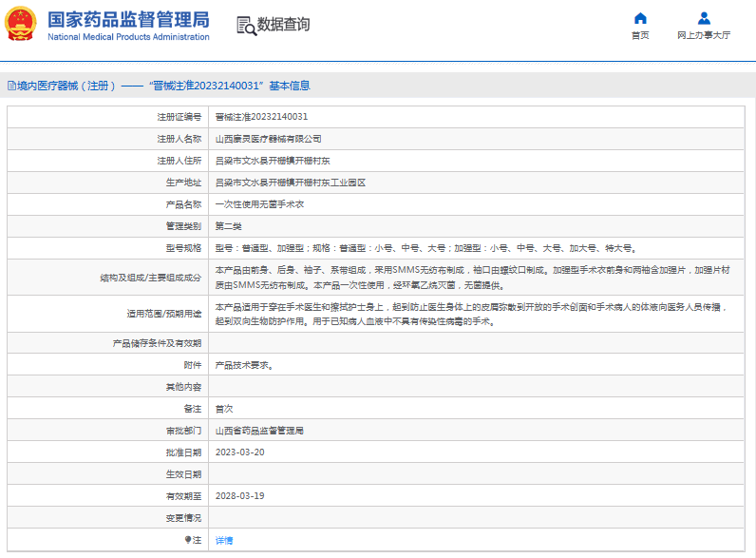The height and width of the screenshot is (558, 756).
Task: Click 数据查询 label
Action: tap(283, 24)
